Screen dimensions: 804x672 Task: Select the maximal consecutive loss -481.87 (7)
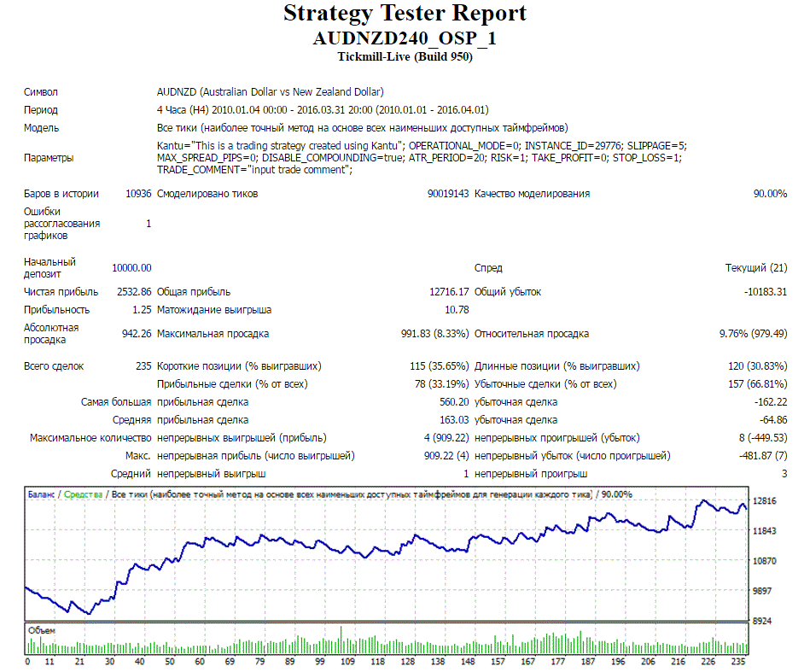[x=763, y=455]
